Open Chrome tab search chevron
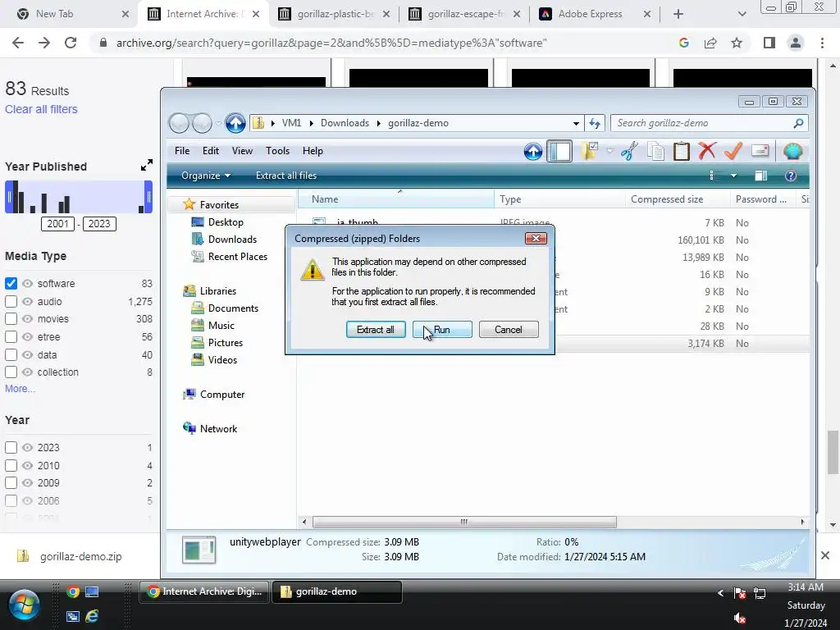 coord(742,14)
